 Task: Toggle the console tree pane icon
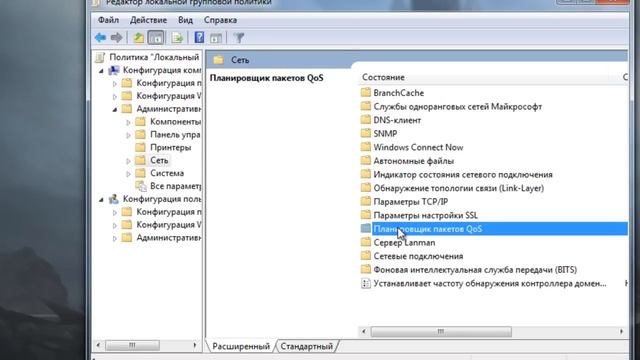[x=156, y=38]
